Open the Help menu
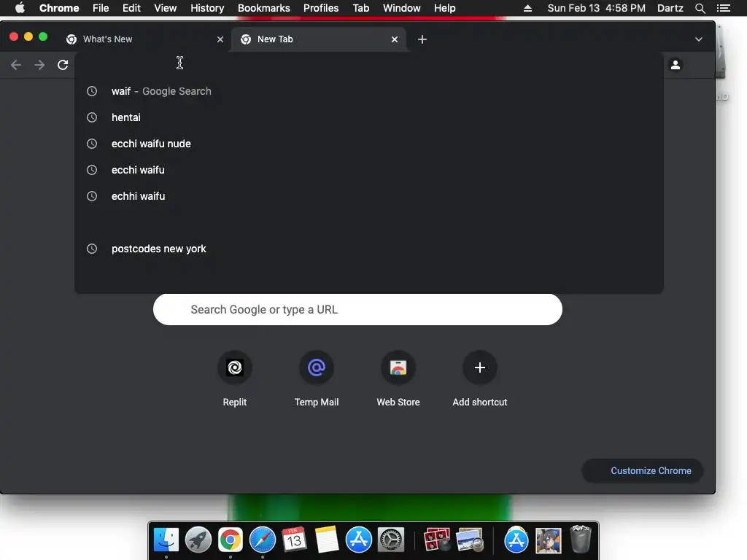747x560 pixels. click(x=444, y=8)
